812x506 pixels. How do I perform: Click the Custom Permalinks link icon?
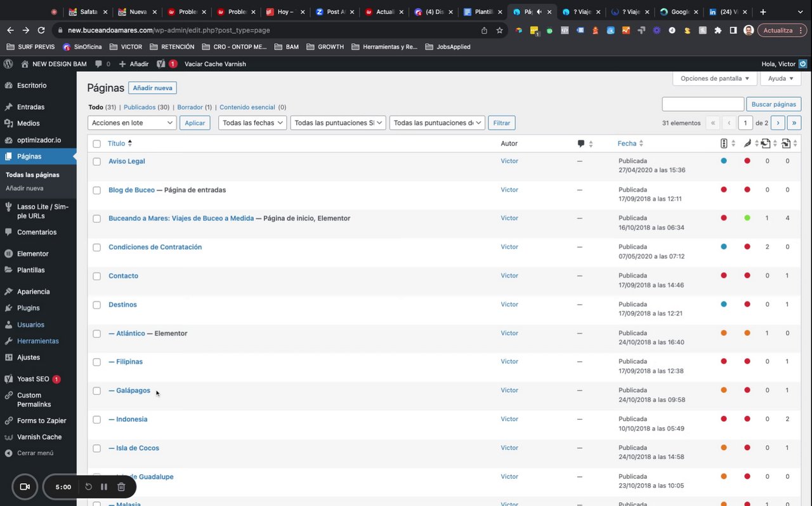point(8,396)
